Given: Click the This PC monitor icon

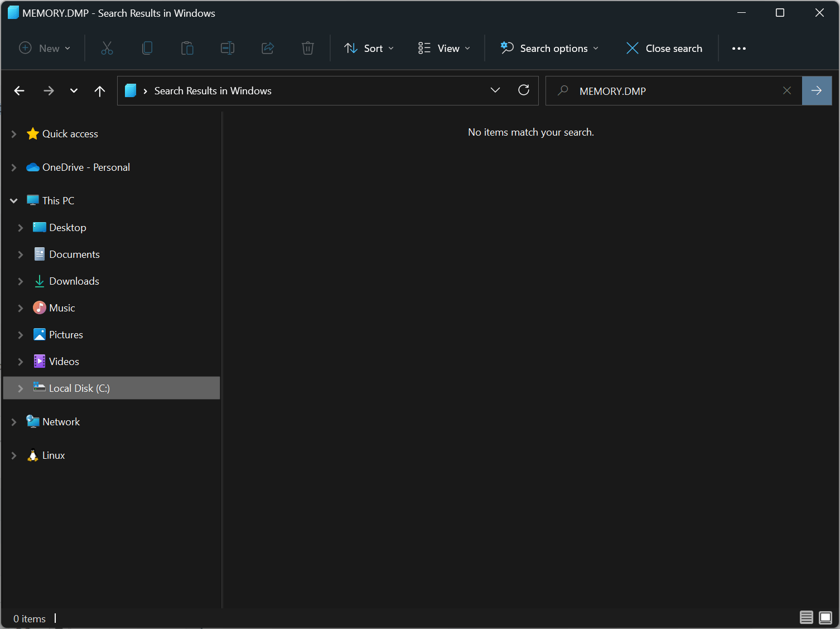Looking at the screenshot, I should 33,200.
